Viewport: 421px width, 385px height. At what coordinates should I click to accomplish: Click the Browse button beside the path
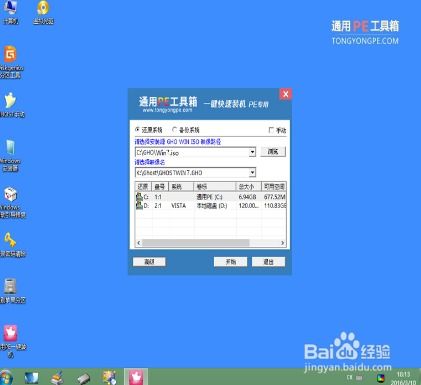(273, 151)
